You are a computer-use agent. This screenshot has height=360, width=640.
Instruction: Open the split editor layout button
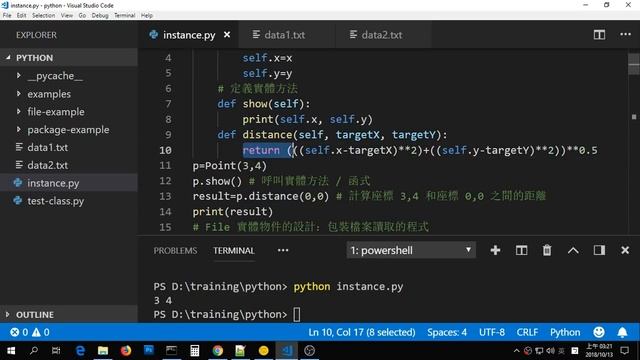(x=599, y=35)
